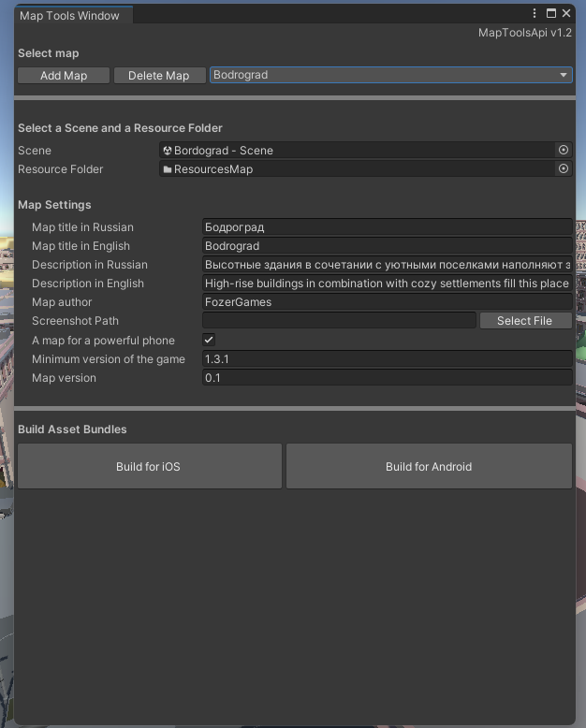The width and height of the screenshot is (586, 728).
Task: Click the 'Map title in English' label
Action: [81, 245]
